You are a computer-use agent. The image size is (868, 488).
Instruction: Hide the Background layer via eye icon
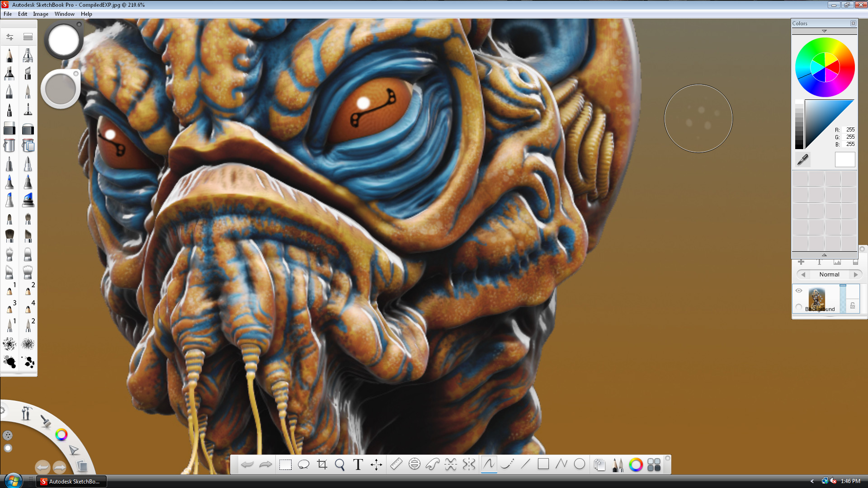[799, 291]
